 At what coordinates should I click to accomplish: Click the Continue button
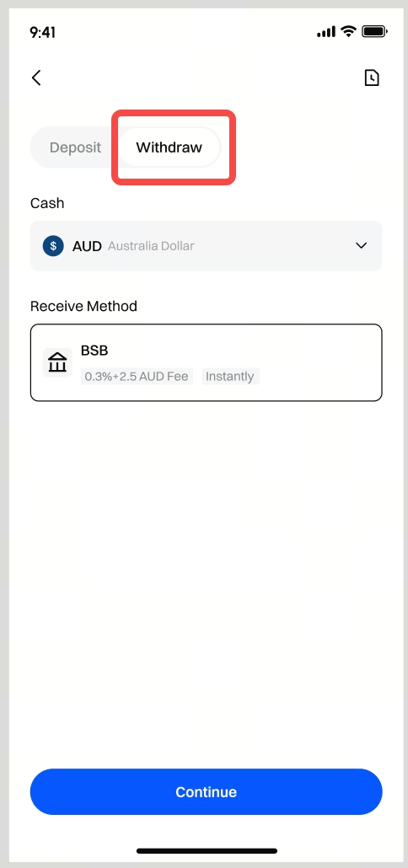[x=206, y=791]
